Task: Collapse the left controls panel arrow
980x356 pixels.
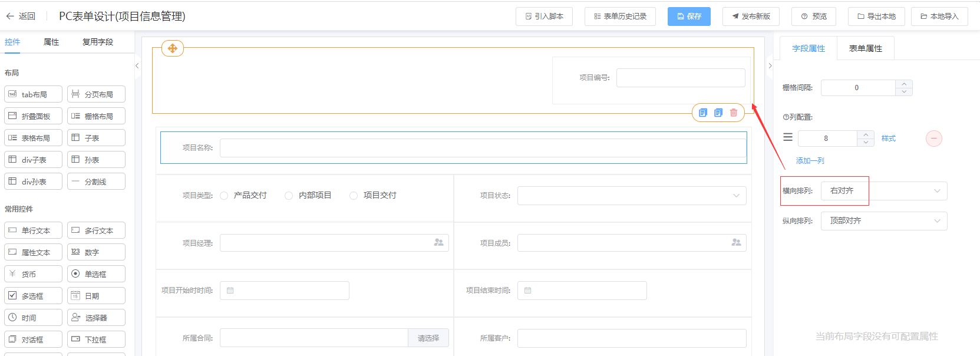Action: pos(137,66)
